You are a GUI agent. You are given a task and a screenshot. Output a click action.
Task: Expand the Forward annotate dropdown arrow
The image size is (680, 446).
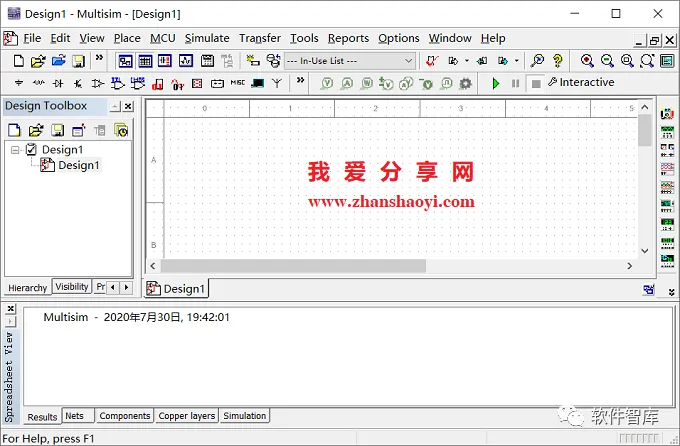517,61
